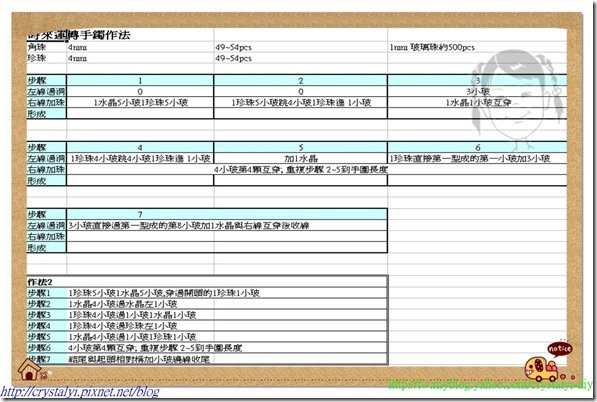Image resolution: width=597 pixels, height=402 pixels.
Task: Click the "加1水晶" cell
Action: coord(300,158)
